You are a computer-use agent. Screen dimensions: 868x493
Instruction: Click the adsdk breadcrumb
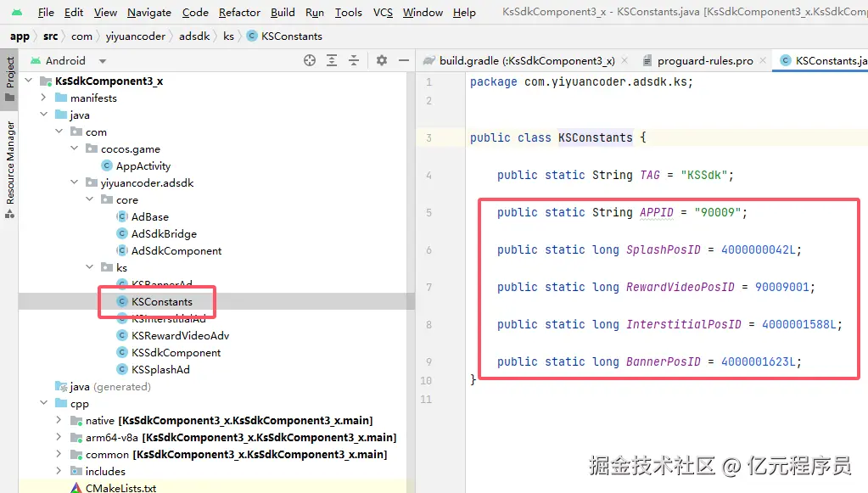tap(194, 36)
